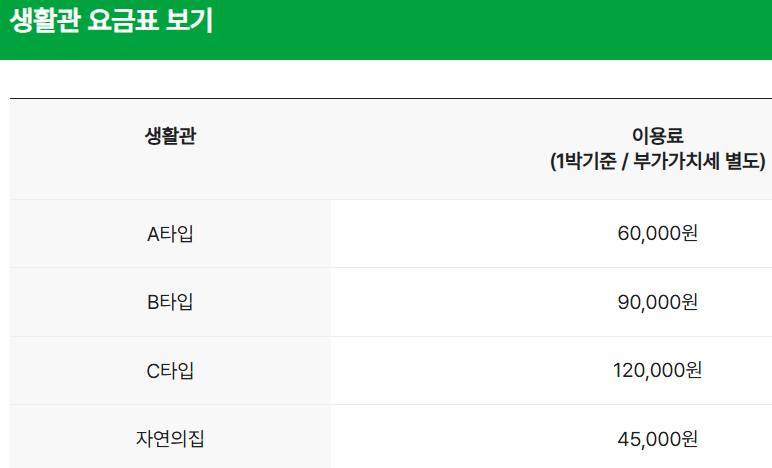Choose the 자연의집 row label
The image size is (772, 468).
click(170, 438)
